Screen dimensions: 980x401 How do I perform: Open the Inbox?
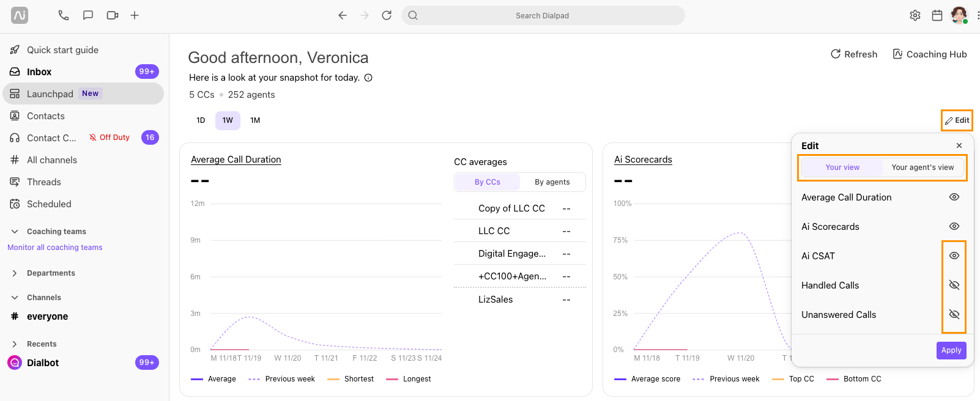[83, 72]
